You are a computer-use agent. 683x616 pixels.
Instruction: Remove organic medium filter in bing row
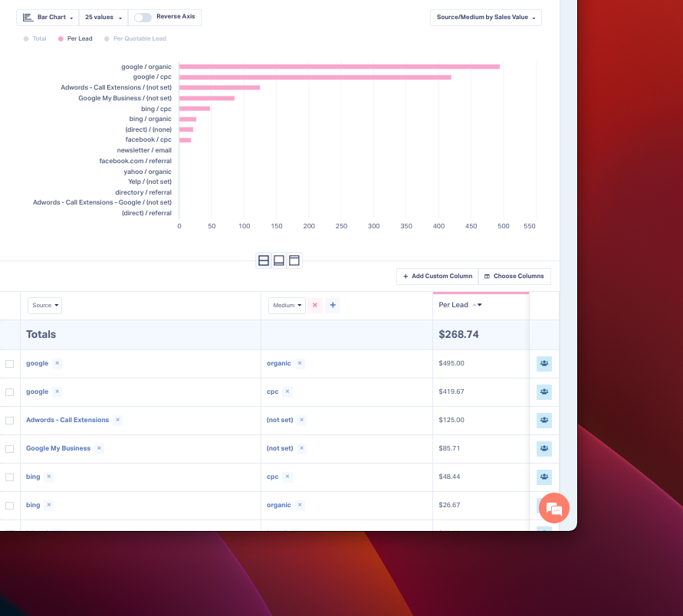click(300, 505)
